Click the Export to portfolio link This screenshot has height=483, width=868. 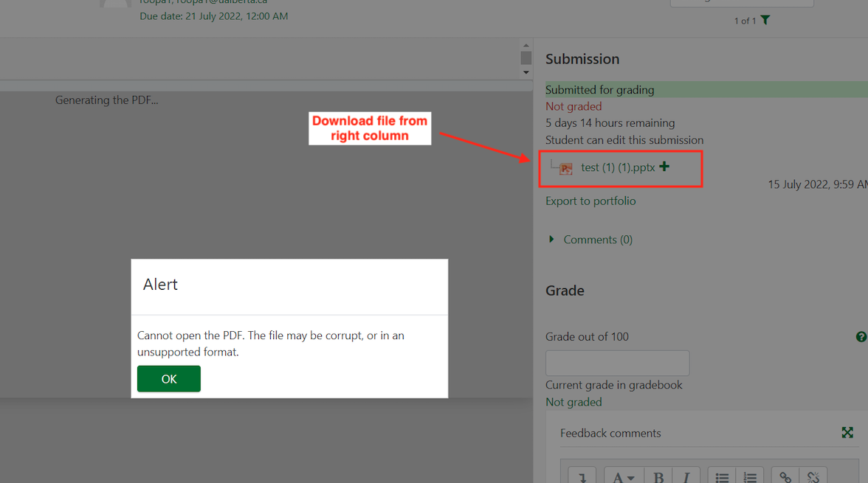tap(590, 201)
